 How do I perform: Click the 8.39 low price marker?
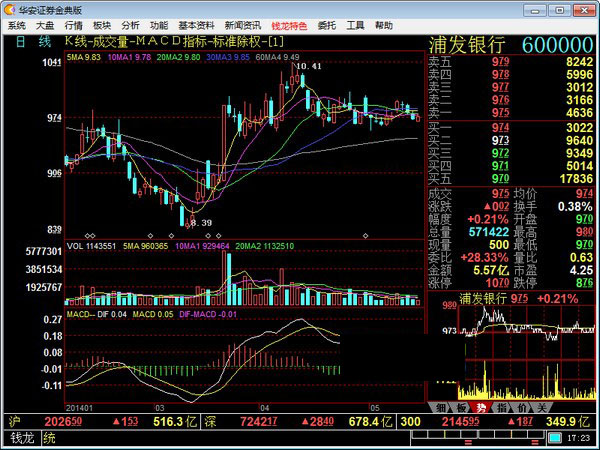(201, 223)
